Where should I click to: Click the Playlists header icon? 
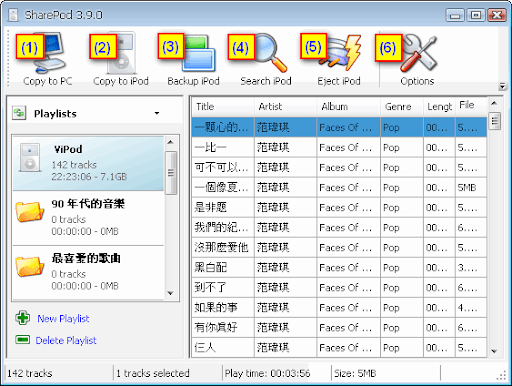click(x=19, y=113)
